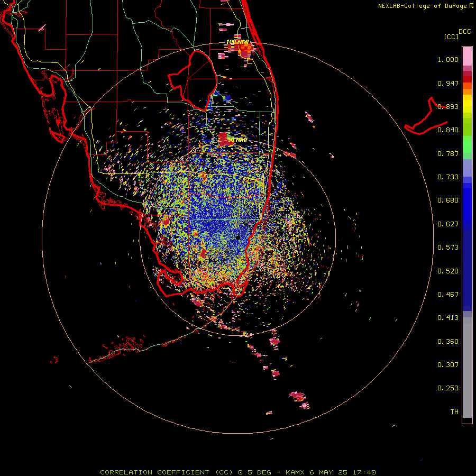The width and height of the screenshot is (476, 476).
Task: Click the red echo cluster beside the 100 NMI label
Action: click(x=241, y=50)
